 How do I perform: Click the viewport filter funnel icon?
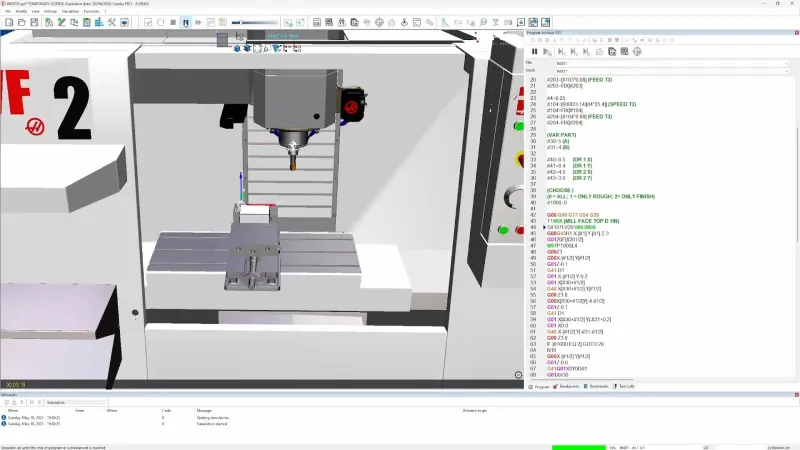pyautogui.click(x=277, y=48)
